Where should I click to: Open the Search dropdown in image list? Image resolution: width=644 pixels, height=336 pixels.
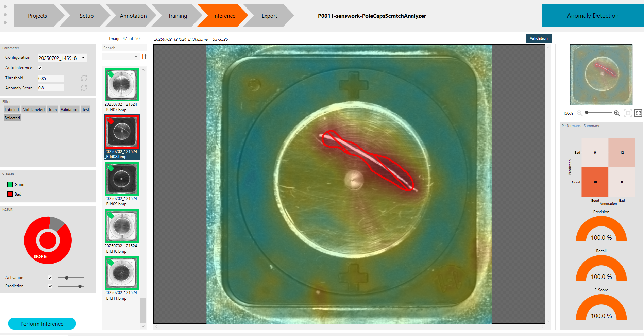pyautogui.click(x=121, y=56)
